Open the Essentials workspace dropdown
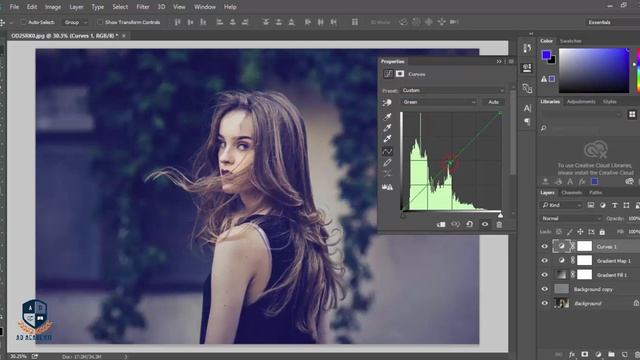The image size is (640, 360). coord(612,22)
